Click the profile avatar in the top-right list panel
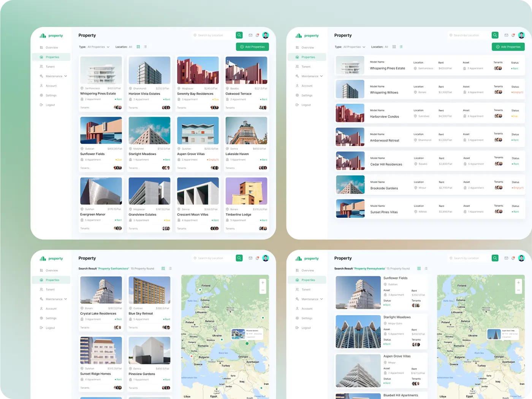532x399 pixels. pos(521,35)
